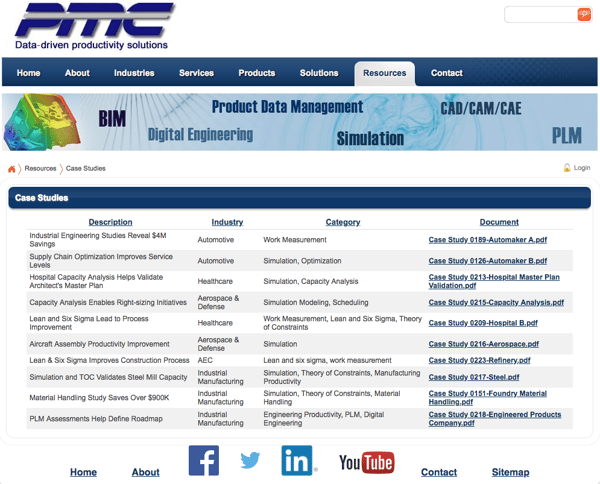Sort table by Document column
This screenshot has width=600, height=484.
(499, 222)
